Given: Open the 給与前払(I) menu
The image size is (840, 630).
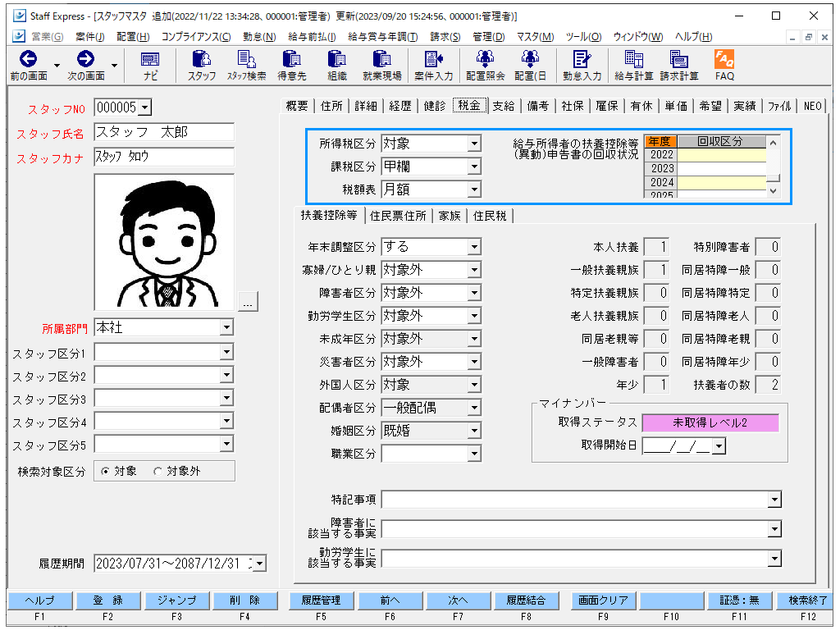Looking at the screenshot, I should tap(312, 36).
